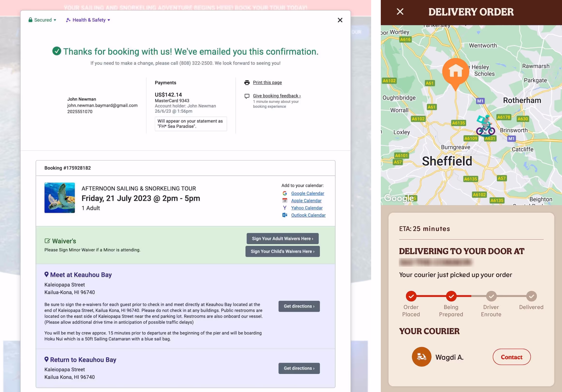Click the Google logo on the map
This screenshot has height=392, width=562.
pos(399,198)
